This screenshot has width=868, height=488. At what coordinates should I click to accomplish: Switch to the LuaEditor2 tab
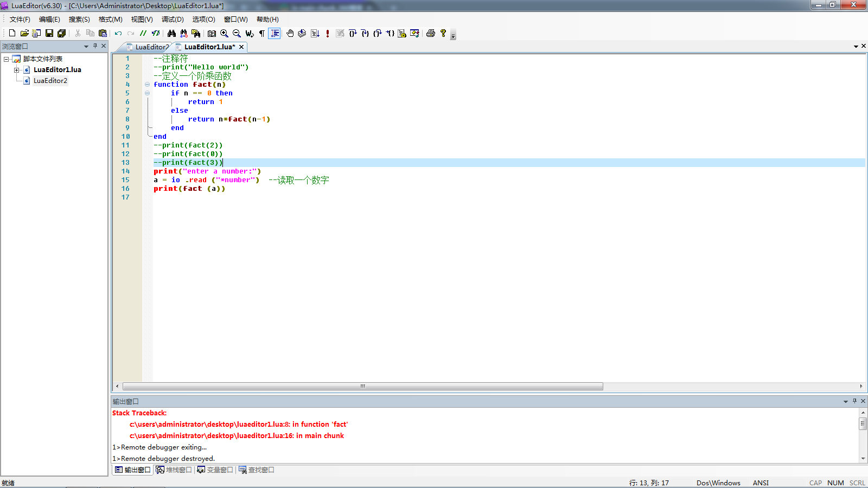(151, 47)
